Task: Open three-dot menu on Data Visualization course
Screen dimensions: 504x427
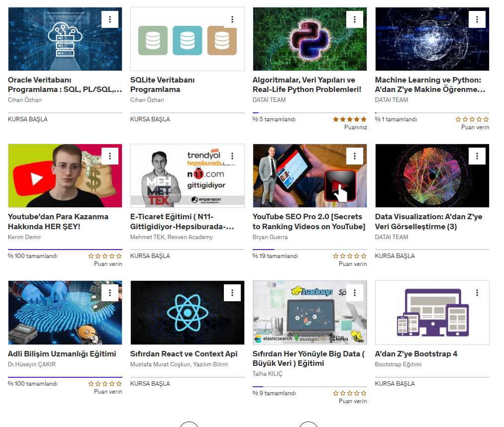Action: tap(477, 156)
